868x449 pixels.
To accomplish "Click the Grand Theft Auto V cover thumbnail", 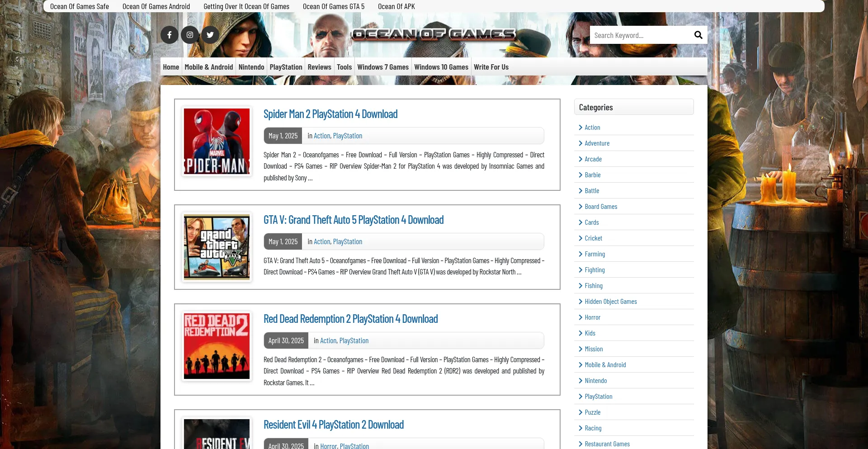I will click(217, 247).
